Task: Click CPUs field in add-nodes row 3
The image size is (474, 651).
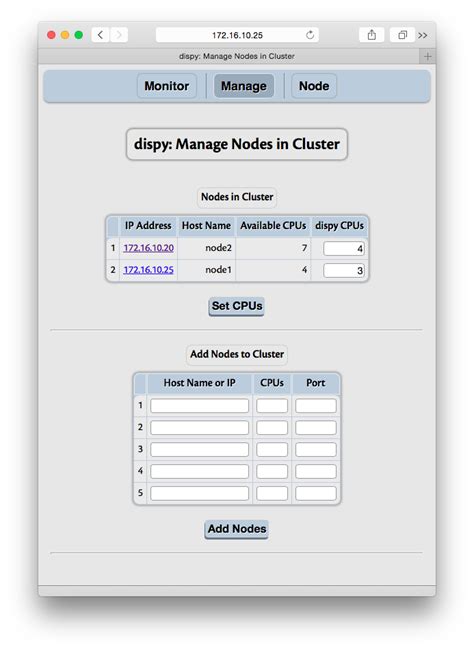Action: tap(272, 450)
